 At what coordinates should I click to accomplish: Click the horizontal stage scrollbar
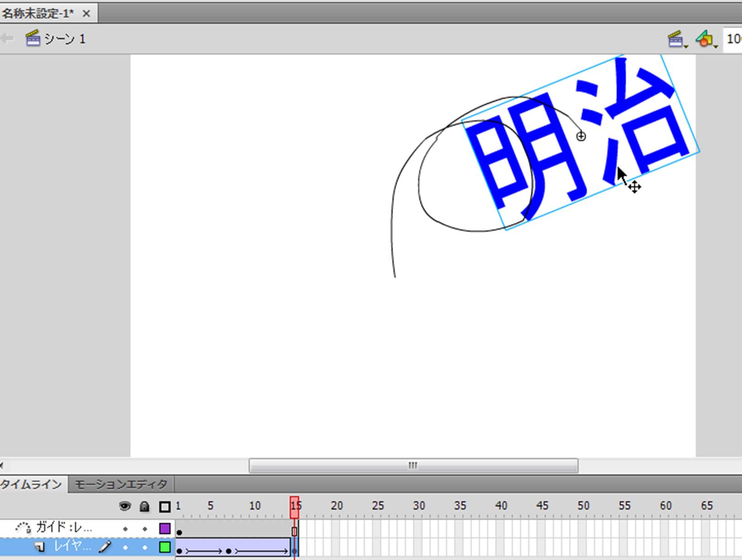pos(413,466)
